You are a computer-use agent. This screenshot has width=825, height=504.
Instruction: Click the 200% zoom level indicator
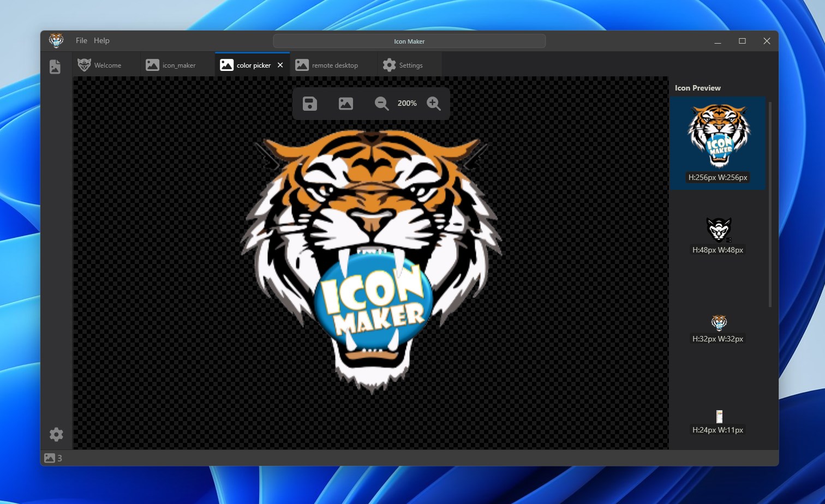coord(406,103)
